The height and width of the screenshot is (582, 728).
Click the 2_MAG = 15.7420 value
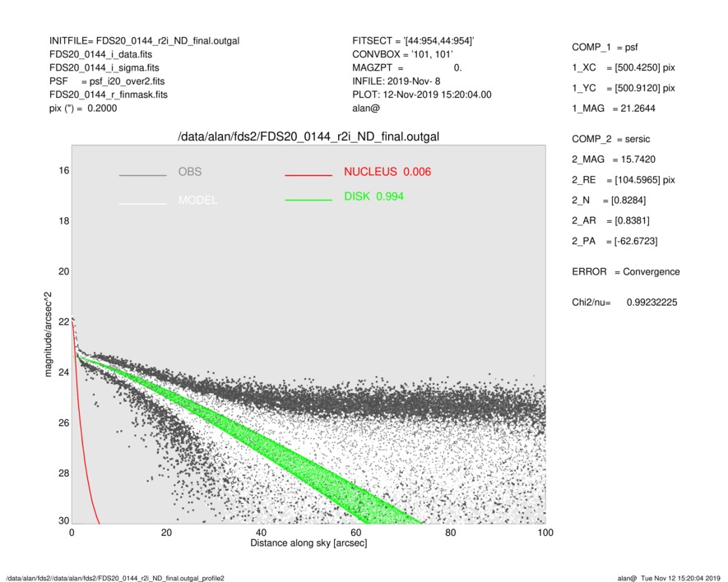pos(614,159)
